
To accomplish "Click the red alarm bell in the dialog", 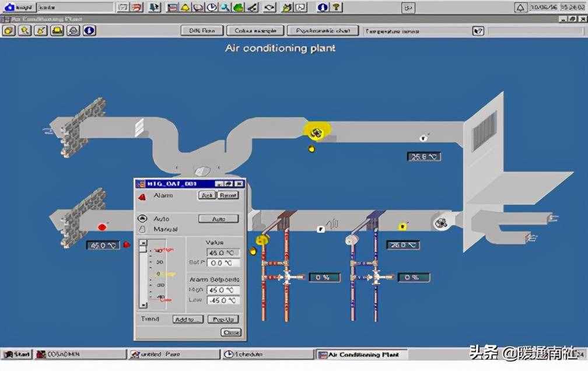I will [x=142, y=197].
